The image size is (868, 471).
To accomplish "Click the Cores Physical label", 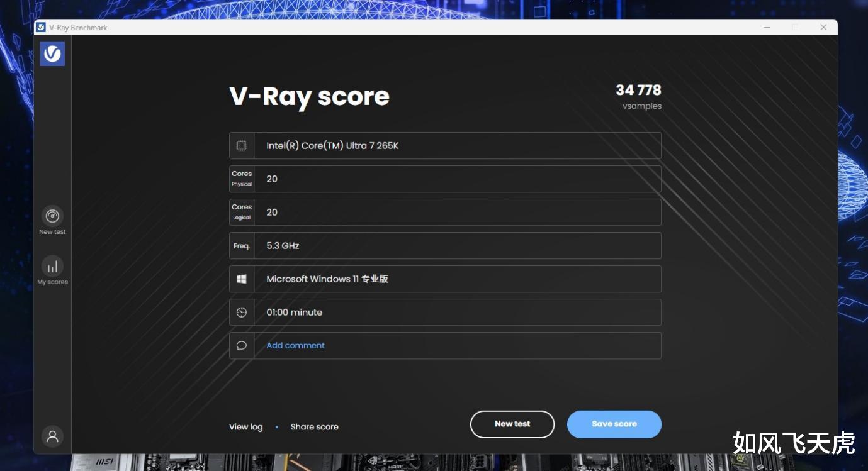I will [242, 179].
